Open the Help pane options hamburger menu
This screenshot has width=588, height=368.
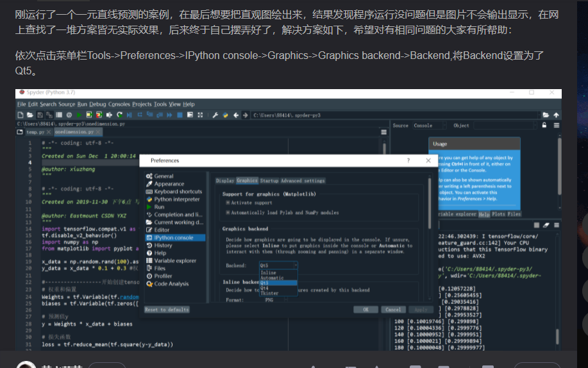click(x=557, y=125)
